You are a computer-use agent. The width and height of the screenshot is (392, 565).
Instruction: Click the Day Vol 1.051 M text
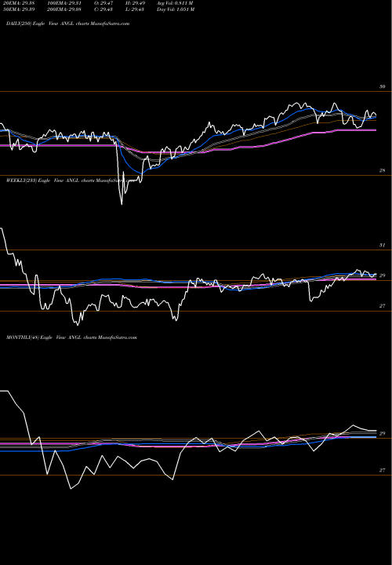click(x=176, y=9)
